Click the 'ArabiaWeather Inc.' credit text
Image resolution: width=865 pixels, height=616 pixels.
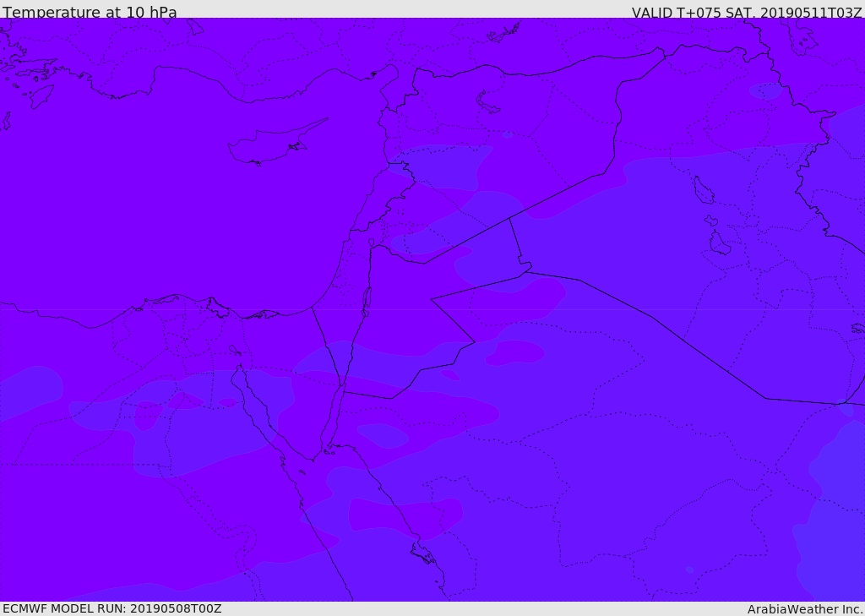[806, 609]
